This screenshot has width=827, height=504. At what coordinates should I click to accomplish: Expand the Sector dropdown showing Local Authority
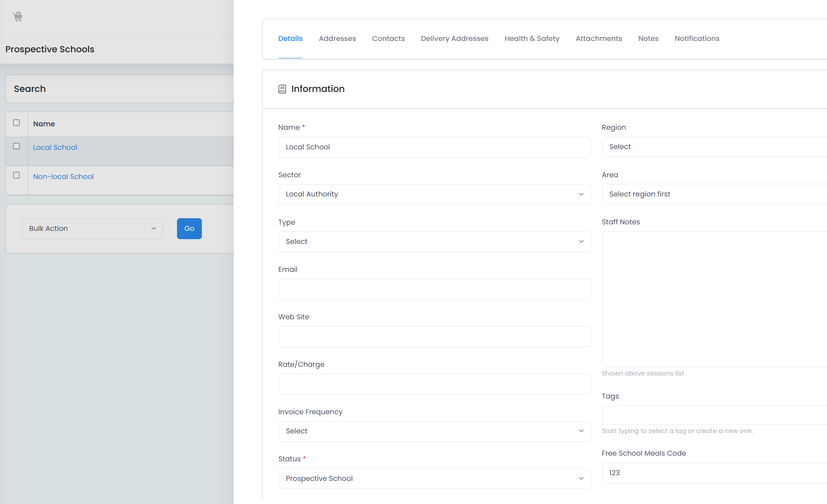(435, 194)
